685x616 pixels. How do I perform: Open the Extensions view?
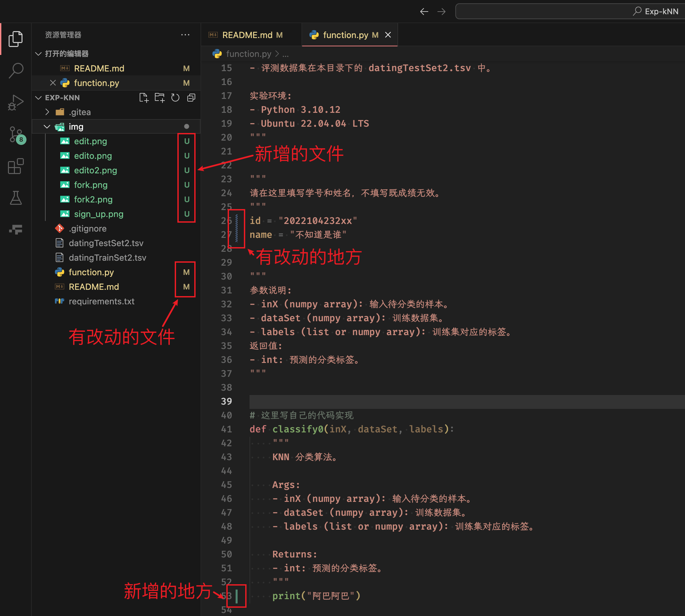(16, 166)
